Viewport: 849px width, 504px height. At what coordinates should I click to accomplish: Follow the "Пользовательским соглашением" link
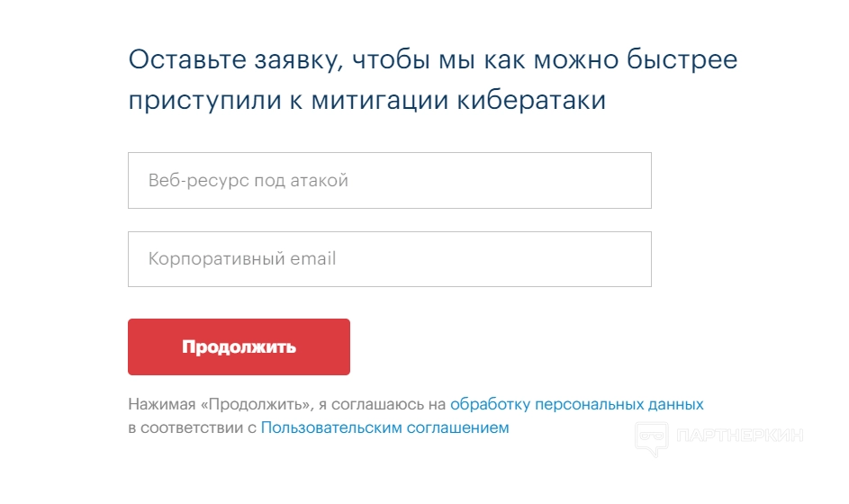384,428
